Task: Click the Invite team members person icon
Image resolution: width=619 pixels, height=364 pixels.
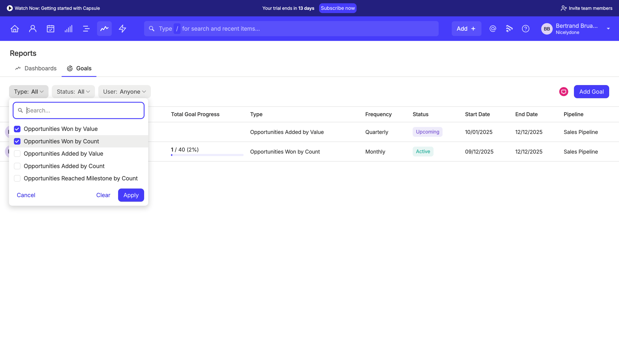Action: [x=564, y=8]
